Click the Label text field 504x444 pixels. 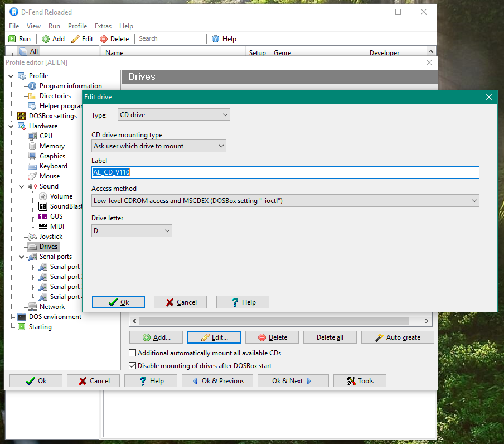(285, 173)
